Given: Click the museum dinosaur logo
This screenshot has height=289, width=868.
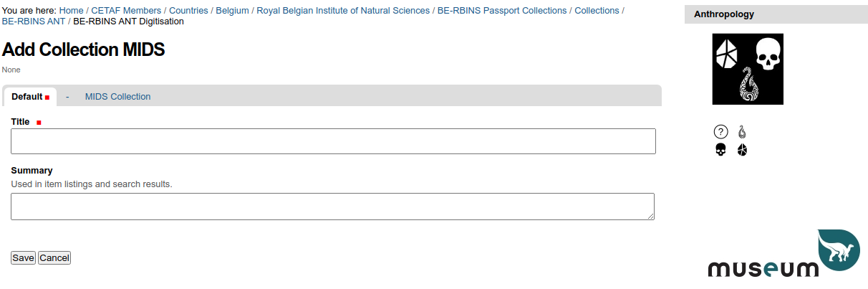Looking at the screenshot, I should (784, 254).
